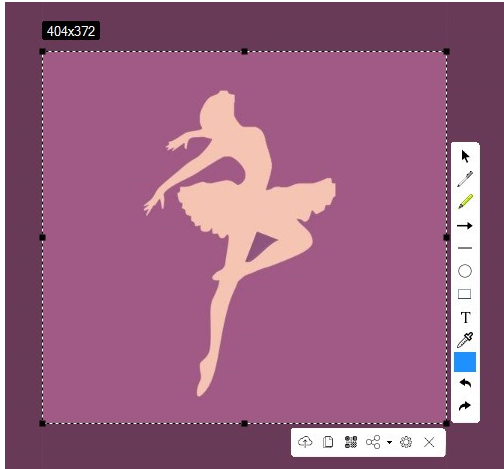Expand the share options dropdown arrow
The width and height of the screenshot is (504, 469).
tap(389, 442)
